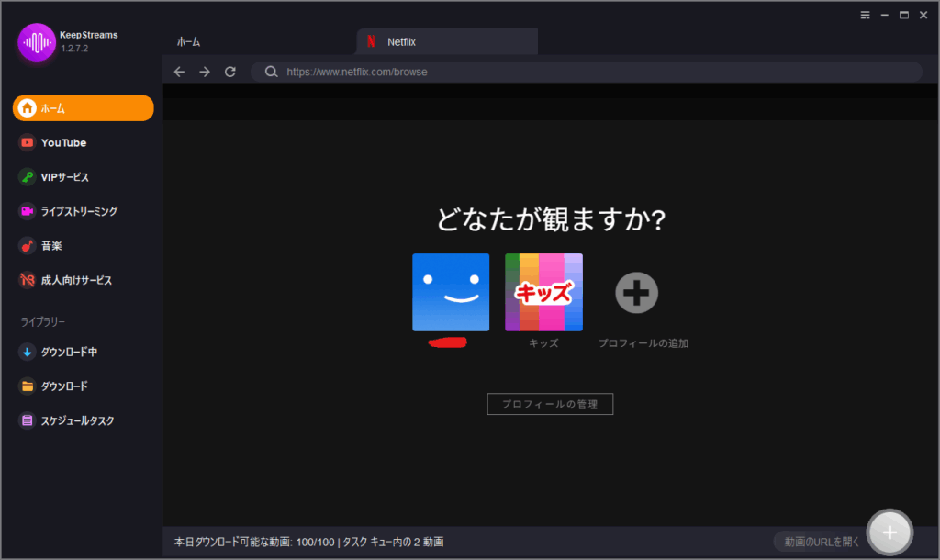Click the search magnifier icon in address bar
Viewport: 940px width, 560px height.
[x=272, y=72]
